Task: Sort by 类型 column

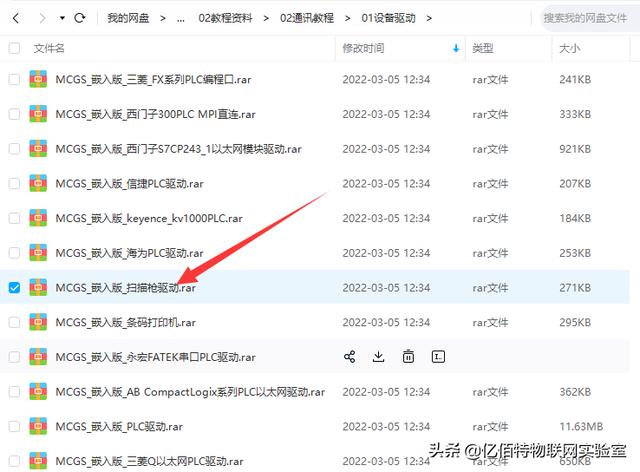Action: (483, 48)
